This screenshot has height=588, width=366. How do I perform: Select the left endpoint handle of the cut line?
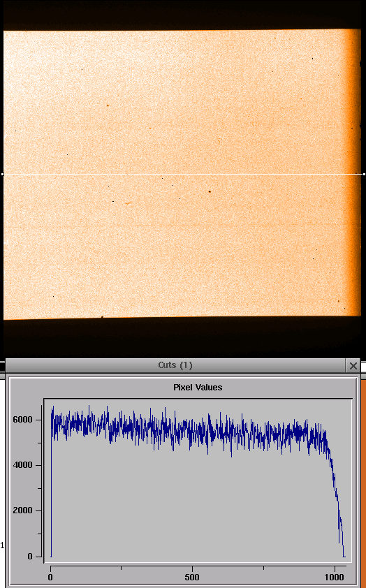tap(3, 174)
